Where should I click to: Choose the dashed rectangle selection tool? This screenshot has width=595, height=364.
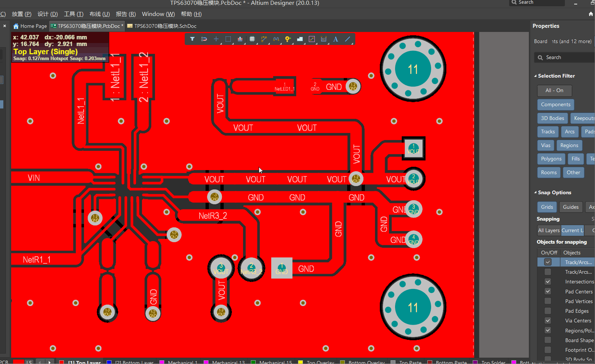click(228, 39)
